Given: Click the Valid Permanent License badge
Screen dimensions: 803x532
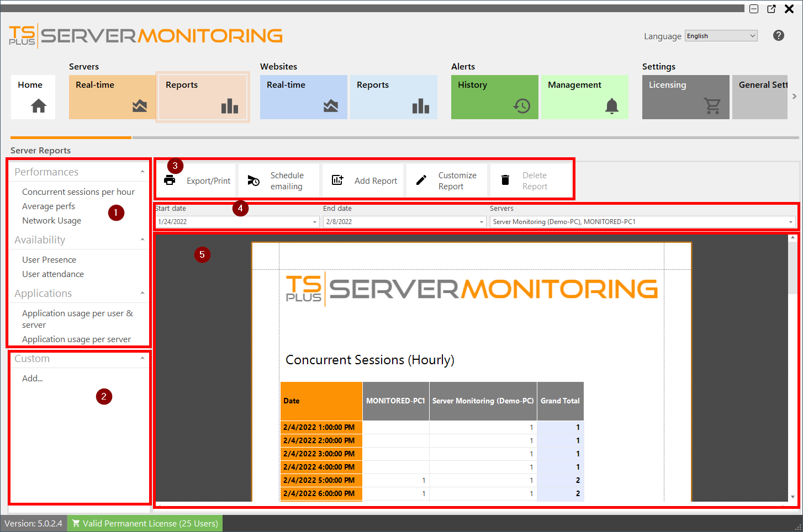Looking at the screenshot, I should click(x=145, y=523).
